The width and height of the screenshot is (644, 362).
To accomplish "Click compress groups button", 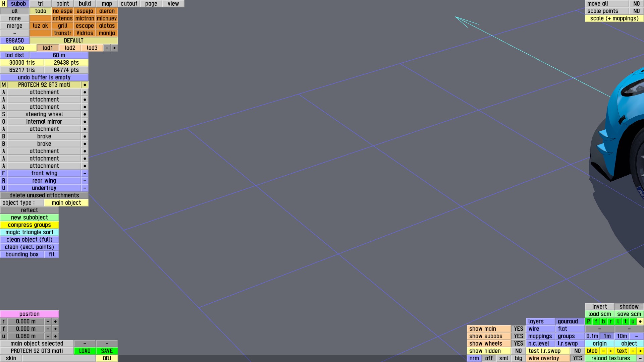I will coord(30,225).
